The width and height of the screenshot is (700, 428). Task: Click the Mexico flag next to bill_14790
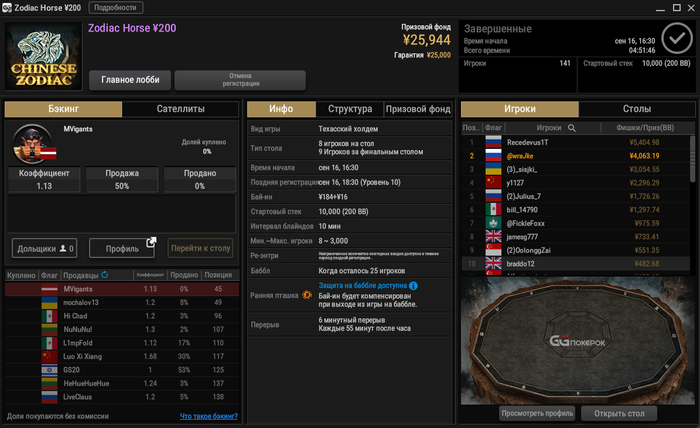point(493,210)
